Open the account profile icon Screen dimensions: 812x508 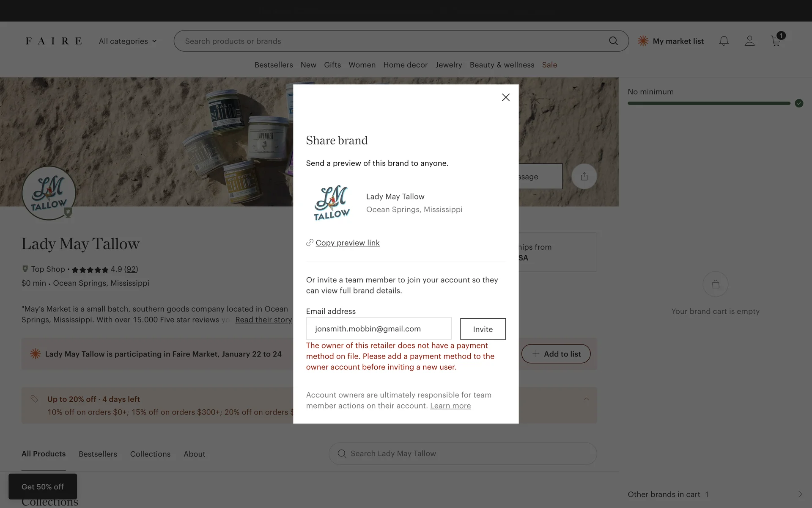[749, 41]
